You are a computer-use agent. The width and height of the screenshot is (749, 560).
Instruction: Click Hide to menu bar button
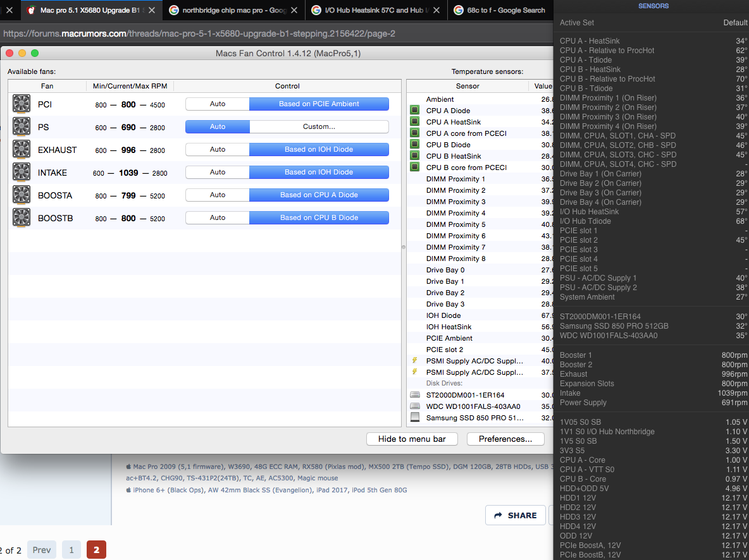click(x=412, y=439)
